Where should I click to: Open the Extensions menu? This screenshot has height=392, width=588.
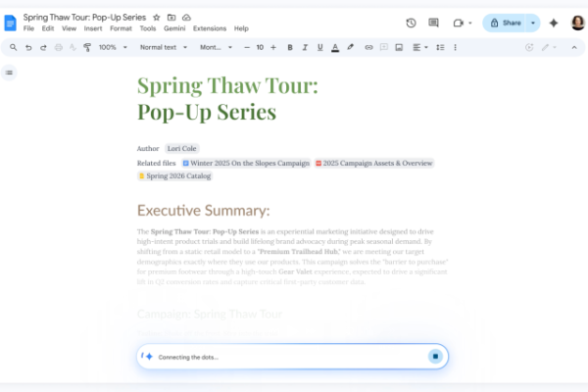(x=209, y=28)
